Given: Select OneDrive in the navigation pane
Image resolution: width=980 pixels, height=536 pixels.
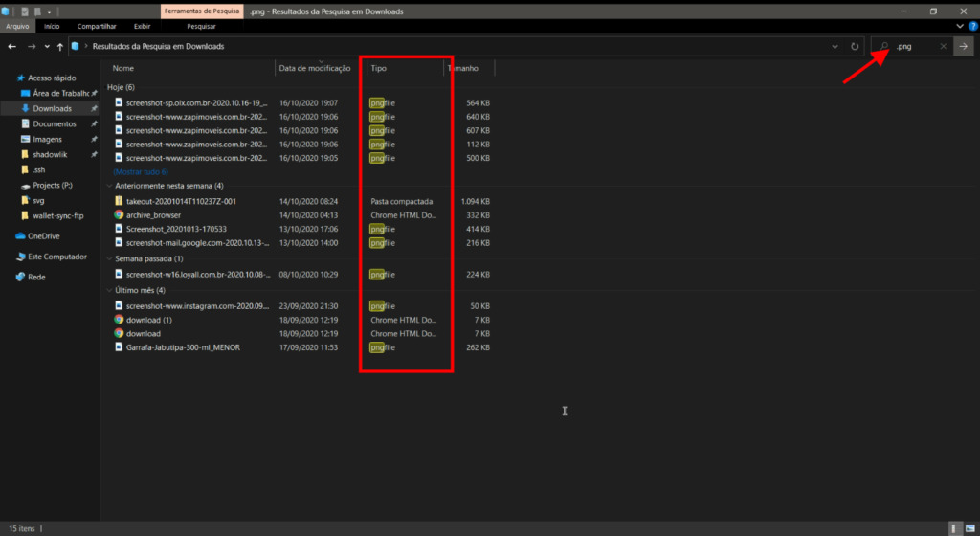Looking at the screenshot, I should coord(43,235).
